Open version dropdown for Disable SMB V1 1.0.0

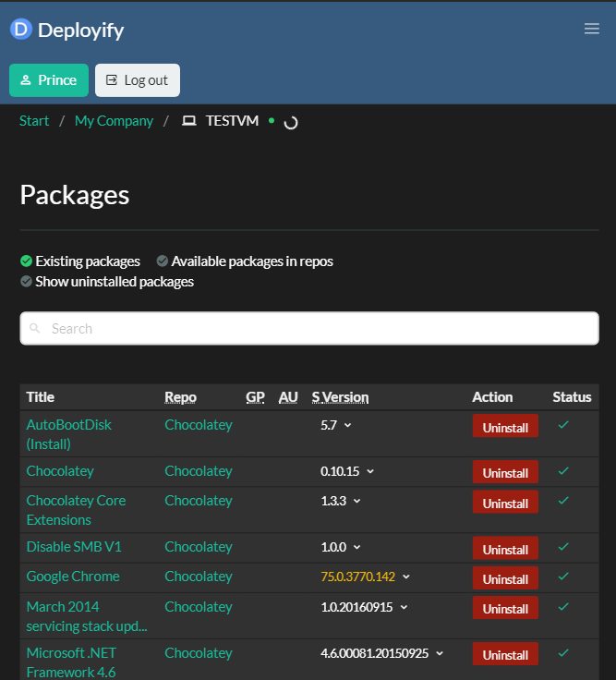click(x=356, y=547)
